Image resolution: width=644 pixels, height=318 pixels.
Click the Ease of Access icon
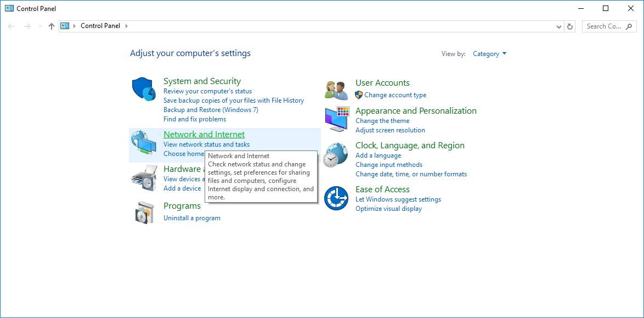(336, 198)
